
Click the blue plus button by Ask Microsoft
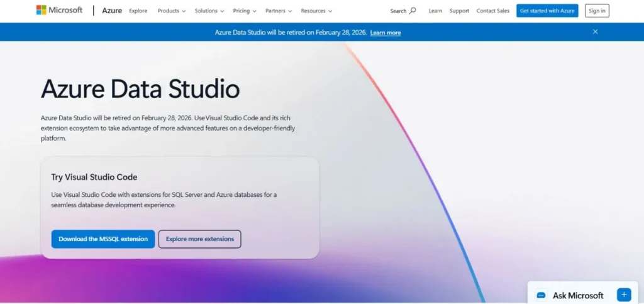[623, 295]
